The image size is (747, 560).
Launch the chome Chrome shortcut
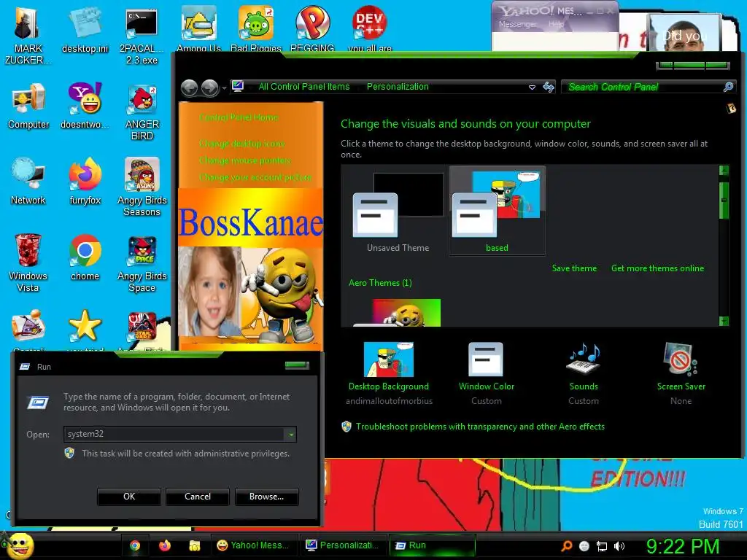(85, 257)
